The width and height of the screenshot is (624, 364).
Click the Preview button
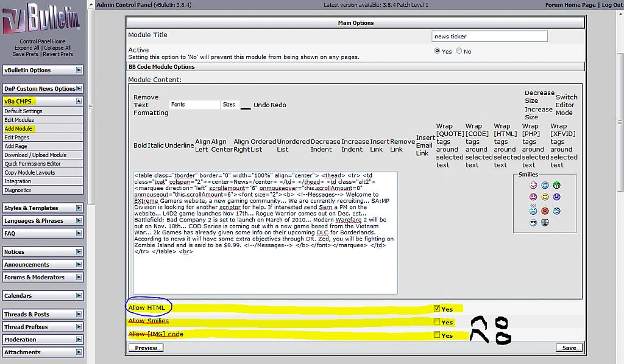(x=146, y=348)
